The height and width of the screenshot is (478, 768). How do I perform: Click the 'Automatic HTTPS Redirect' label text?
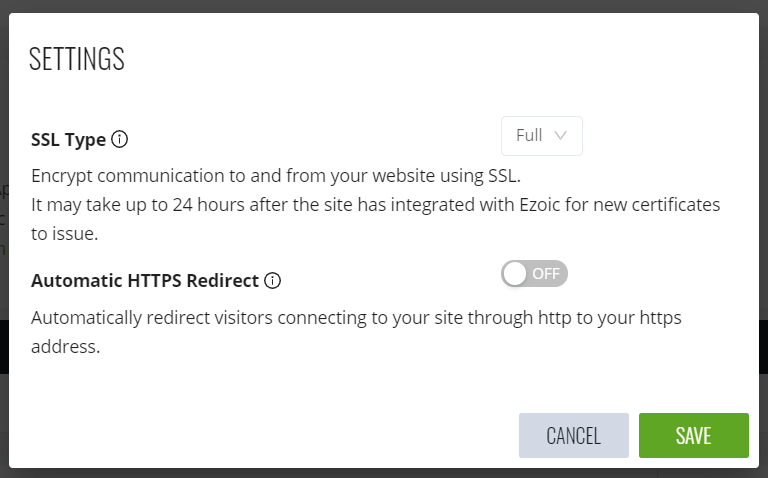coord(145,281)
